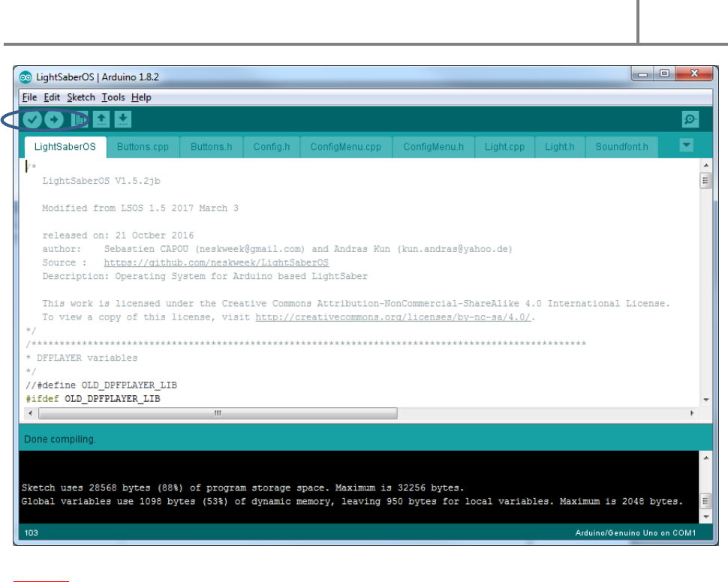
Task: Click 'Arduino/Genuino Uno on COM1' board status
Action: click(x=636, y=532)
